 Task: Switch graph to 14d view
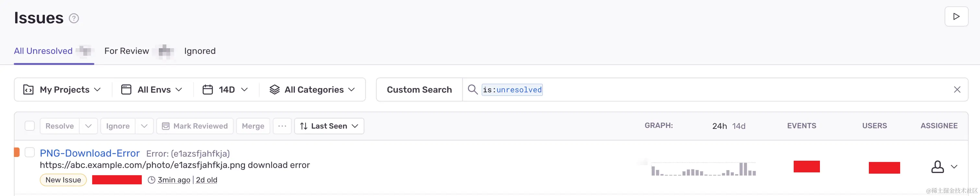click(x=739, y=126)
